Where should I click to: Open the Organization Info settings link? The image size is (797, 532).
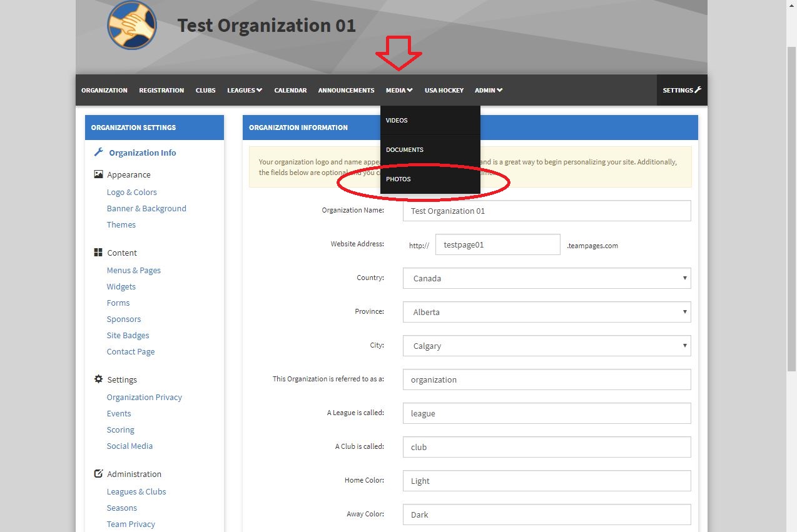coord(143,153)
